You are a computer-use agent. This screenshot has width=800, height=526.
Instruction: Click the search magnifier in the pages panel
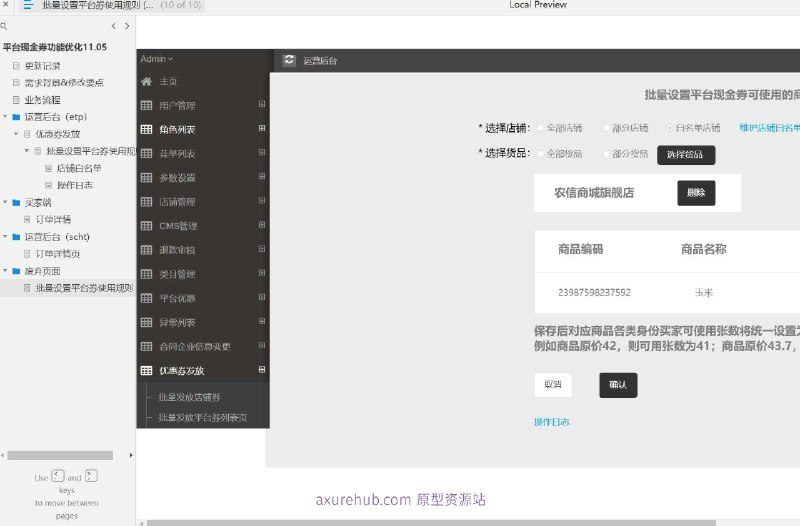click(x=4, y=26)
